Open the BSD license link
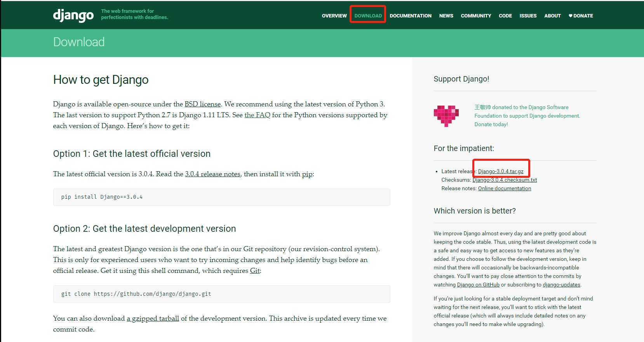Image resolution: width=644 pixels, height=342 pixels. coord(202,104)
